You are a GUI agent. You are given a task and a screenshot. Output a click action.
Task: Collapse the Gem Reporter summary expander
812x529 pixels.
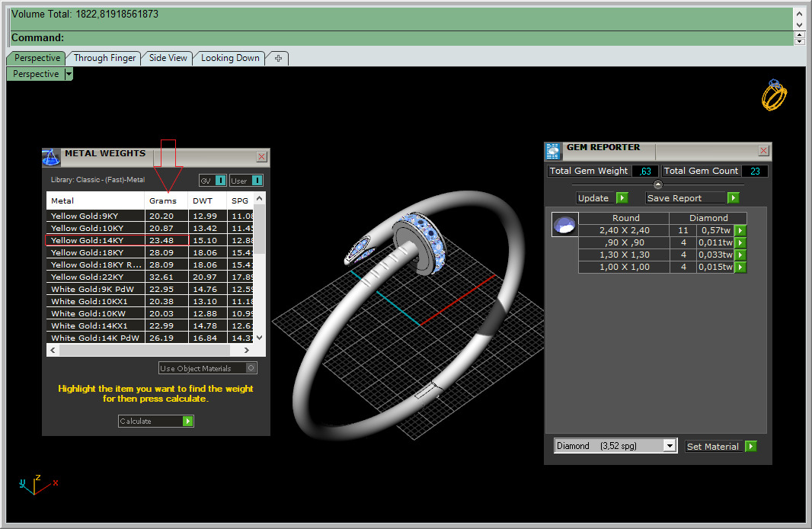click(x=657, y=184)
